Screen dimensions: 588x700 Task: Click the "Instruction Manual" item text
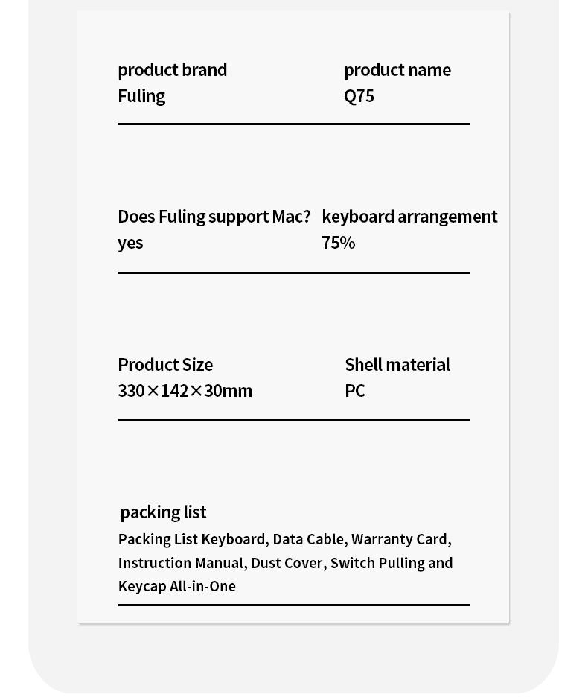[181, 563]
